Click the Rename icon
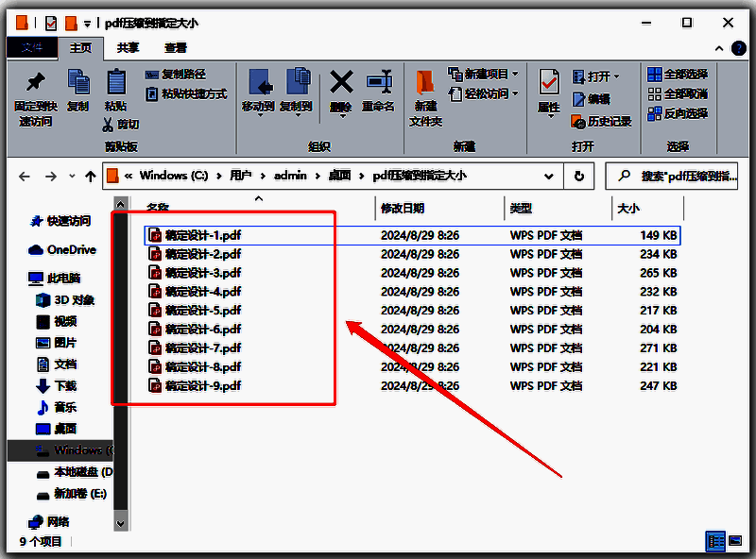Image resolution: width=756 pixels, height=559 pixels. tap(378, 83)
